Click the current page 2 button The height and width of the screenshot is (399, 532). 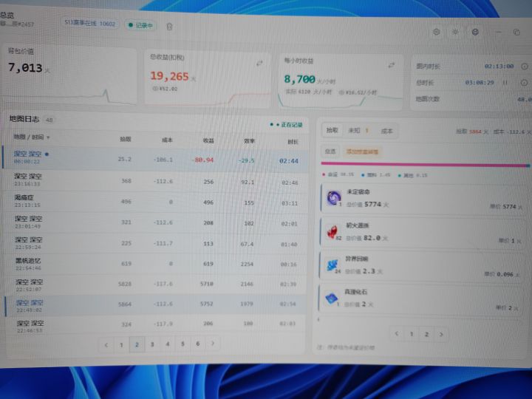137,344
